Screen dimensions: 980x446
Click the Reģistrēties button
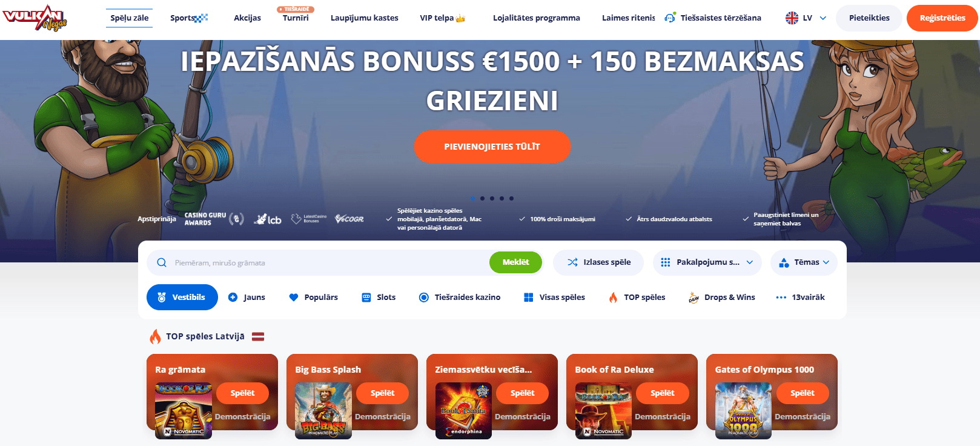[x=942, y=18]
